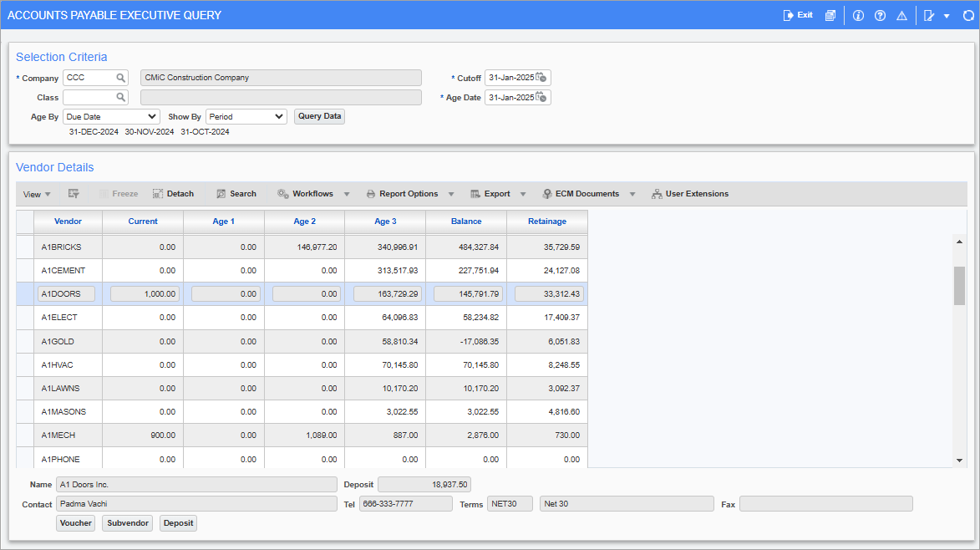This screenshot has height=550, width=980.
Task: Click the edit pencil icon in header
Action: click(x=927, y=15)
